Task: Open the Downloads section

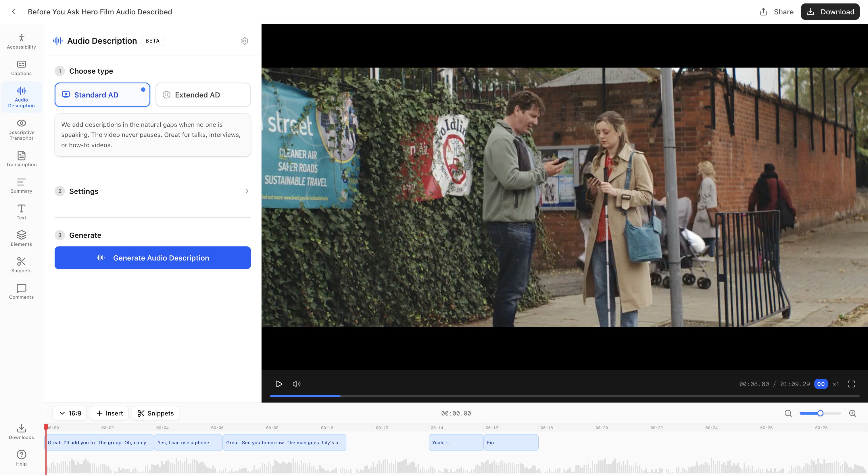Action: (x=21, y=432)
